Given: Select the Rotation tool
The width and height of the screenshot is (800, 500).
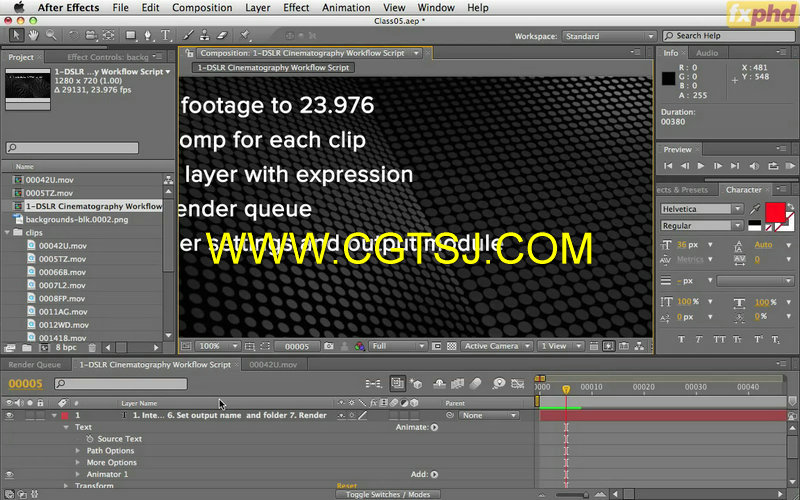Looking at the screenshot, I should (x=73, y=35).
